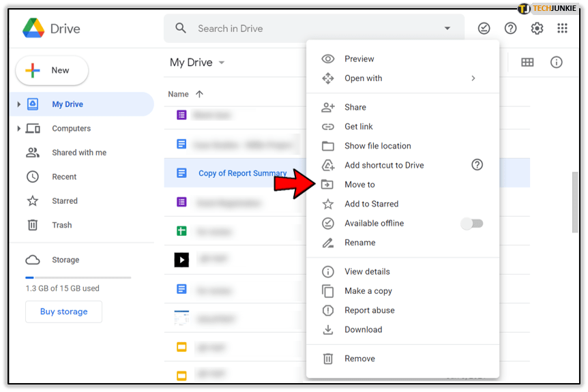Click the offline ready checkmark icon
Viewport: 588px width, 392px height.
coord(484,28)
